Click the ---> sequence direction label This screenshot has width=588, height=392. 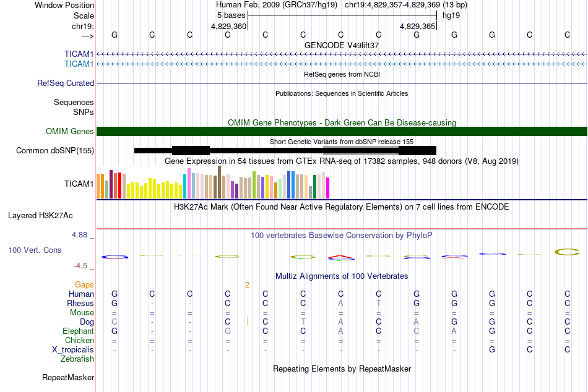click(x=87, y=36)
